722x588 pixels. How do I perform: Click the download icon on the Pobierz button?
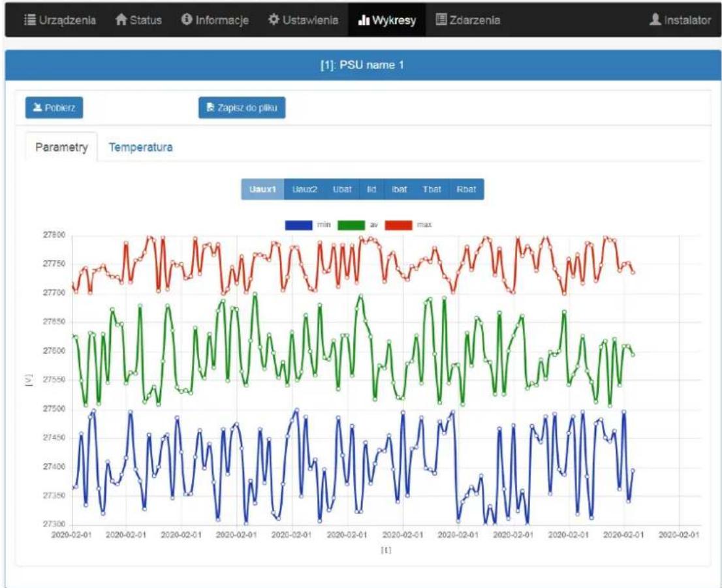38,107
